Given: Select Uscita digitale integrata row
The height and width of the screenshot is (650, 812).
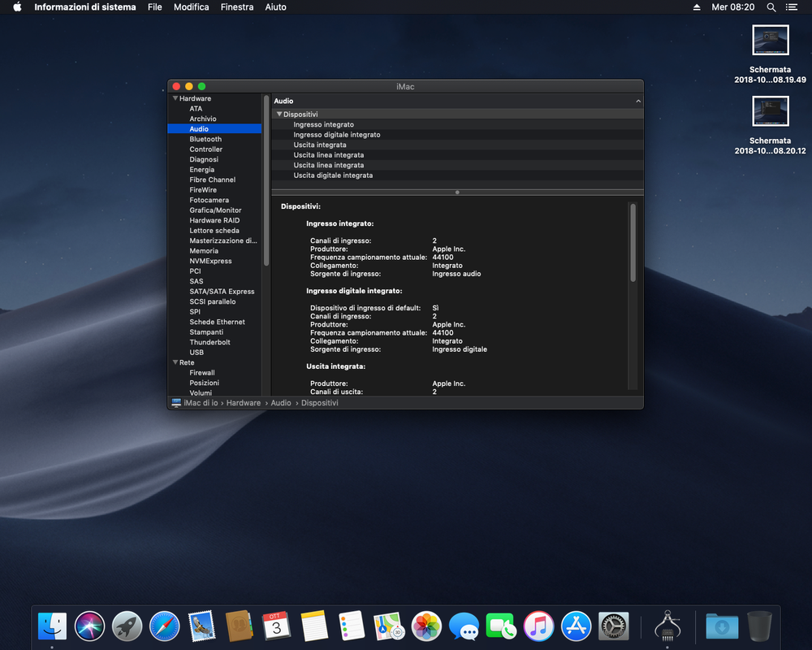Looking at the screenshot, I should 457,175.
